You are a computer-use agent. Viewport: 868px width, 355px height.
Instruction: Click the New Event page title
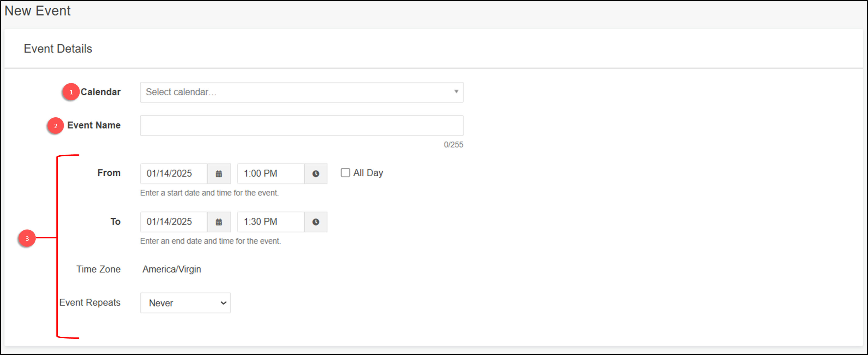38,11
